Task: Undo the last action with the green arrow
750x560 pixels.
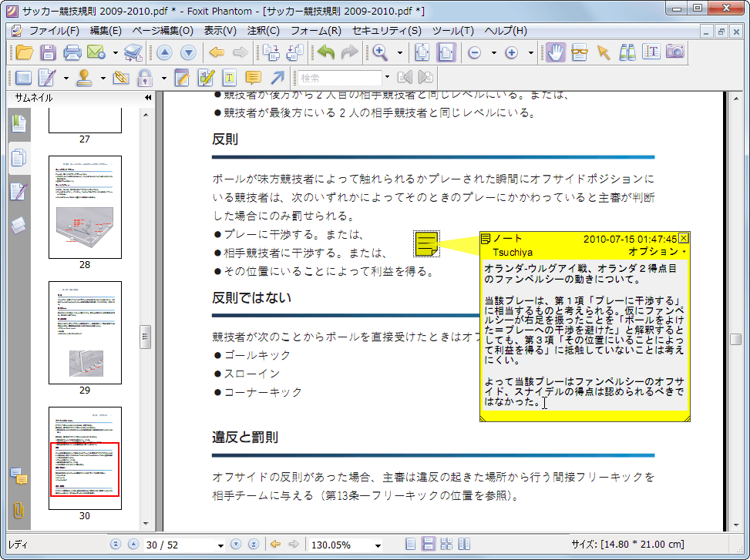Action: point(326,52)
